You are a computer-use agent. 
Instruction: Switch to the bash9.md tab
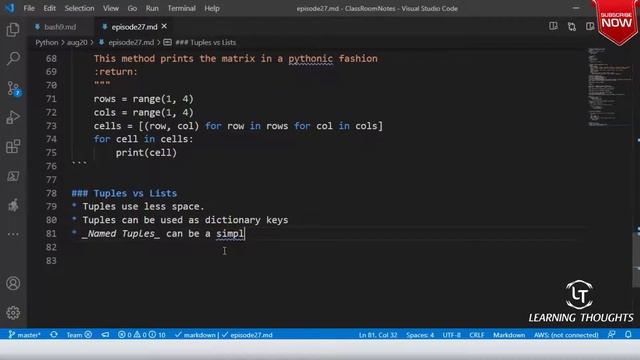[x=60, y=27]
